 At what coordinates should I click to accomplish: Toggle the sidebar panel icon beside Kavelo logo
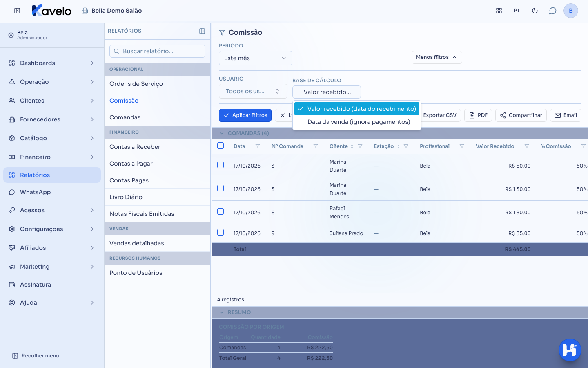pyautogui.click(x=17, y=11)
